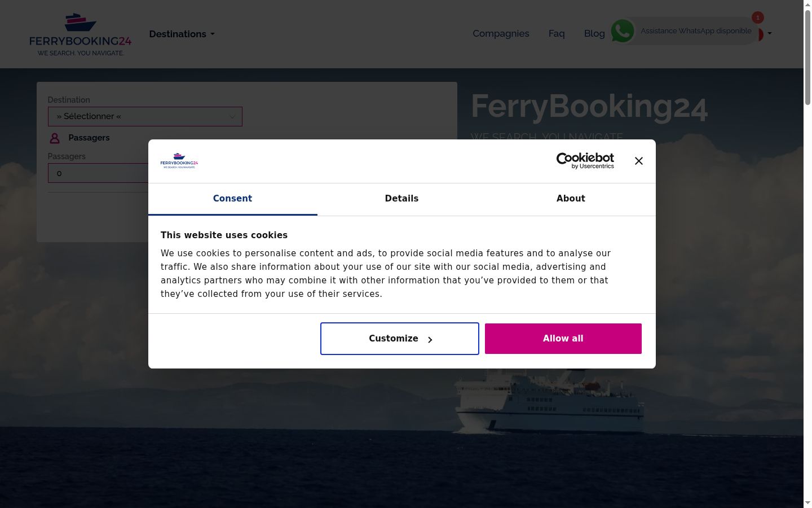Click the small FerryBooking24 logo in dialog
Viewport: 812px width, 508px height.
coord(179,161)
